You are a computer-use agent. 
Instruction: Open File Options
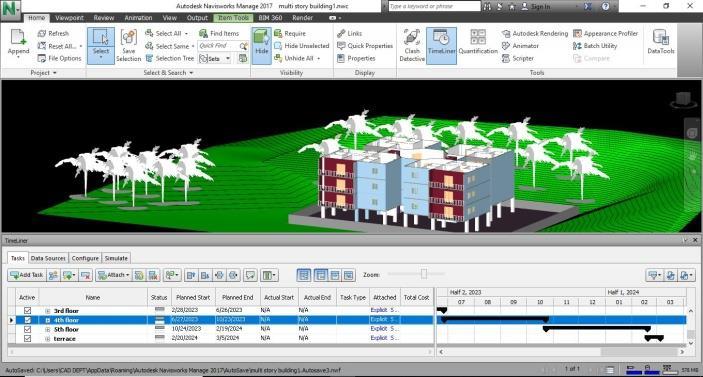pyautogui.click(x=60, y=58)
